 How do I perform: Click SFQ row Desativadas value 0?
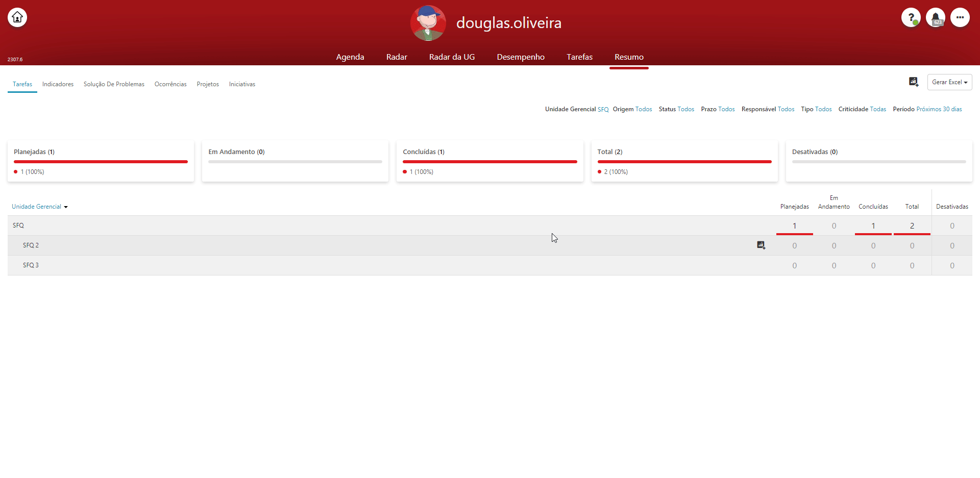[x=952, y=226]
